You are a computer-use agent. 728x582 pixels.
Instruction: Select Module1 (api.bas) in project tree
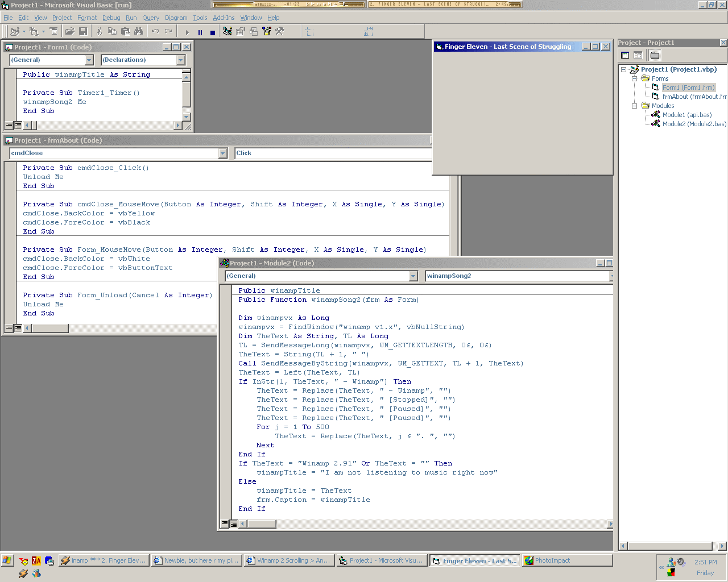click(x=686, y=115)
